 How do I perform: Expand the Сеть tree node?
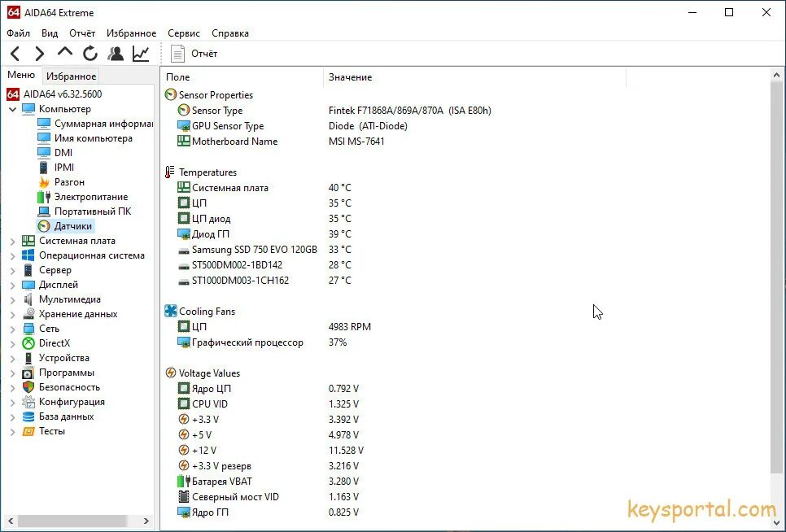click(12, 329)
